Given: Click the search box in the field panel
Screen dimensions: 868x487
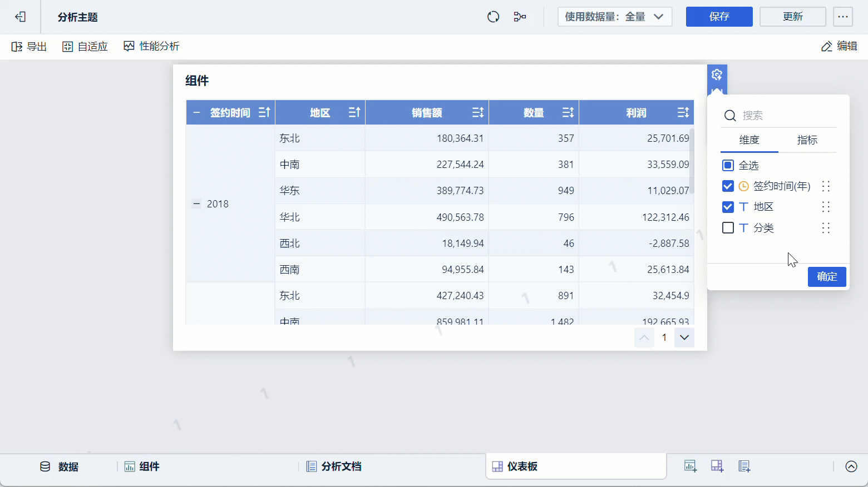Looking at the screenshot, I should (778, 116).
